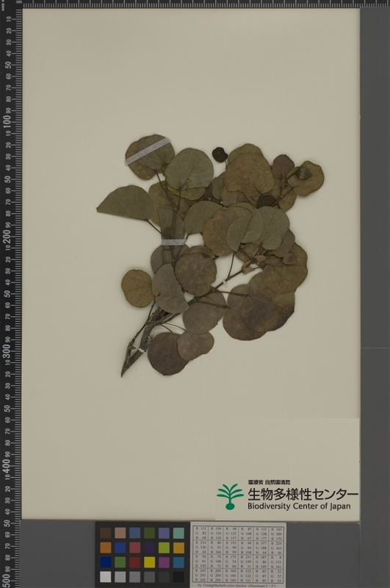
Task: Click the RGB values reference table
Action: point(238,554)
